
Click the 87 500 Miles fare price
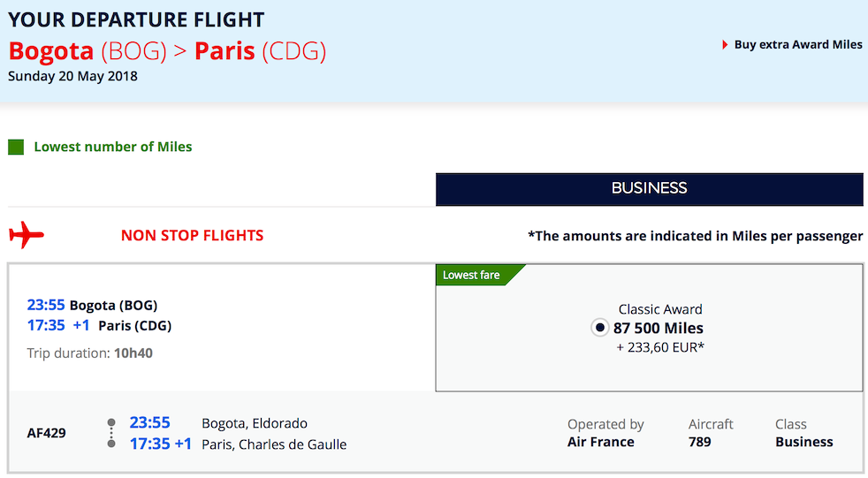pyautogui.click(x=659, y=329)
